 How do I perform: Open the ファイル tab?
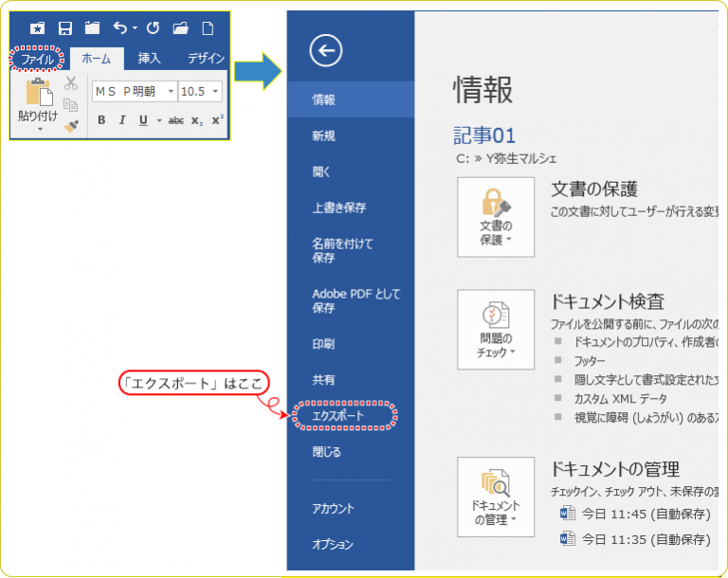point(37,59)
